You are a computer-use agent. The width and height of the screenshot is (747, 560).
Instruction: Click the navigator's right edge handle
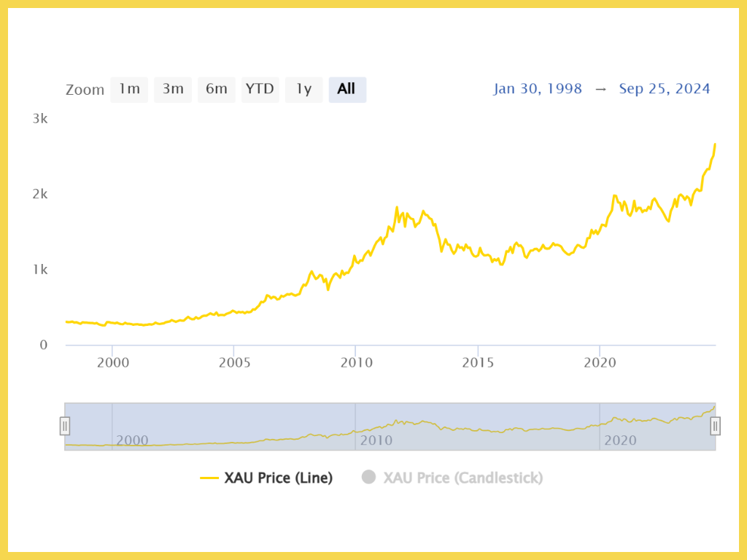(x=715, y=426)
